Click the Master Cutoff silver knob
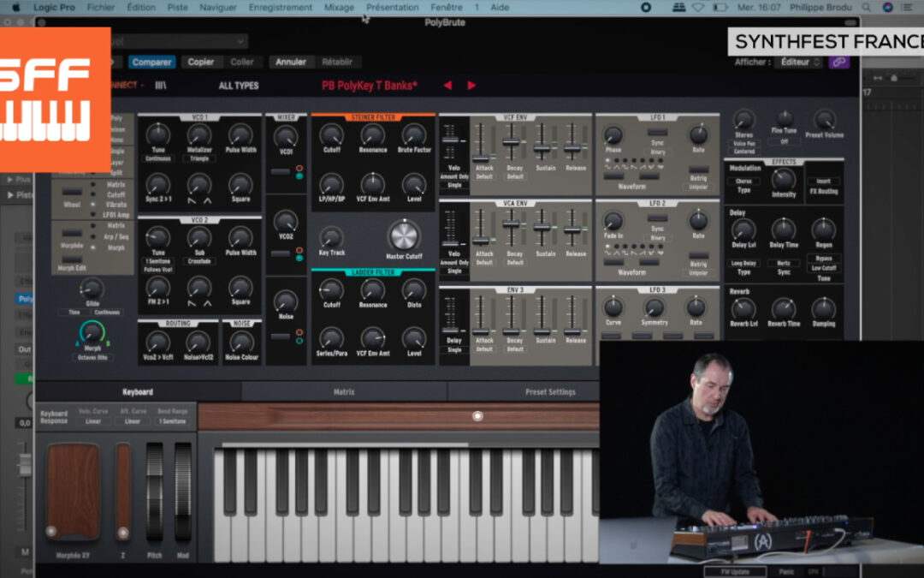 [x=404, y=235]
